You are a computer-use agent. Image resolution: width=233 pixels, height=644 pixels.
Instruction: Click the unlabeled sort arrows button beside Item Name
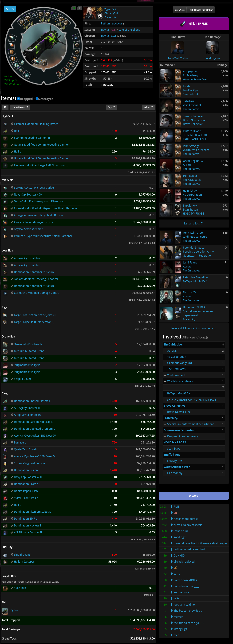click(x=5, y=107)
